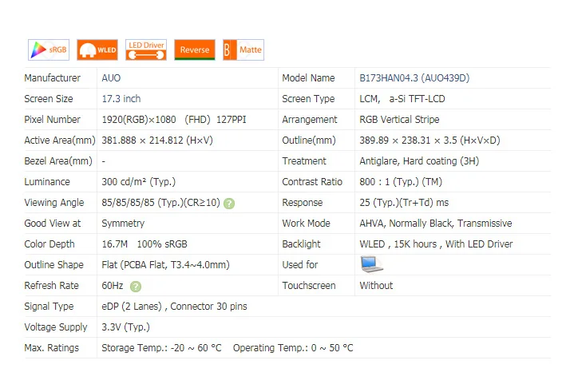Select the Luminance label
This screenshot has width=570, height=392.
(x=47, y=182)
